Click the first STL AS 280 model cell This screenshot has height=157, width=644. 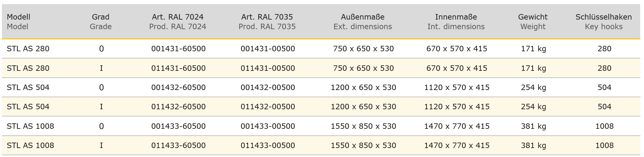click(x=28, y=49)
